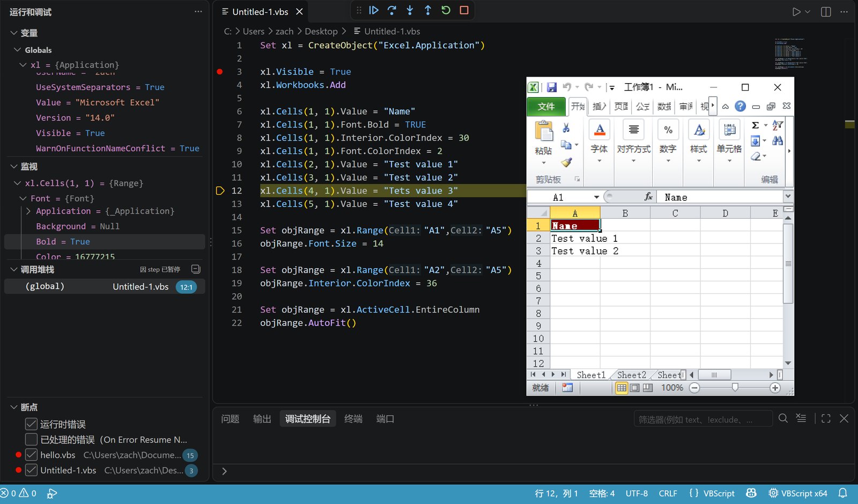Switch to the 终端 panel tab

353,419
